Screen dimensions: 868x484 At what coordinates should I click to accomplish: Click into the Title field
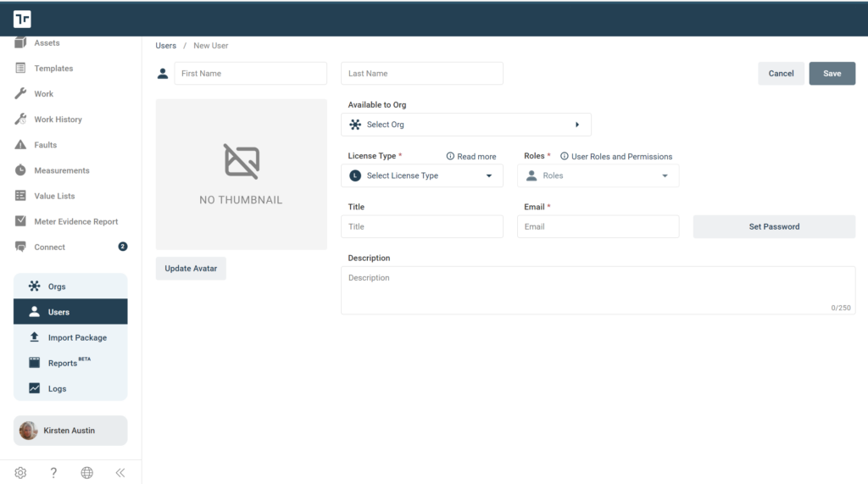(x=422, y=226)
